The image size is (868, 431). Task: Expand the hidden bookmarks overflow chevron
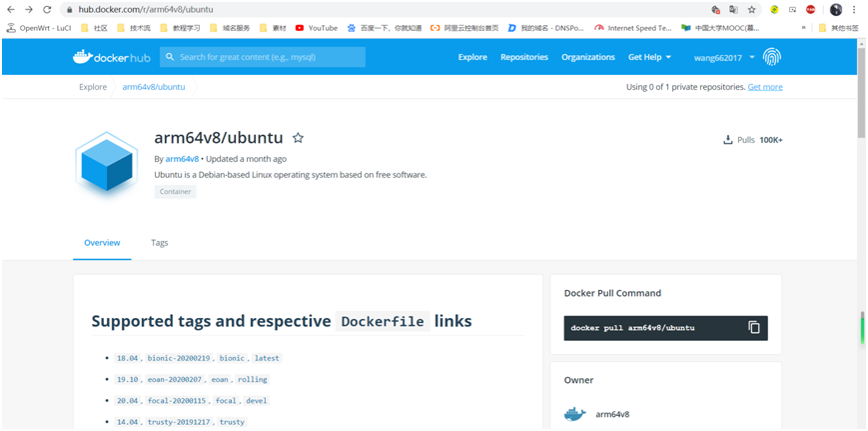pyautogui.click(x=804, y=28)
